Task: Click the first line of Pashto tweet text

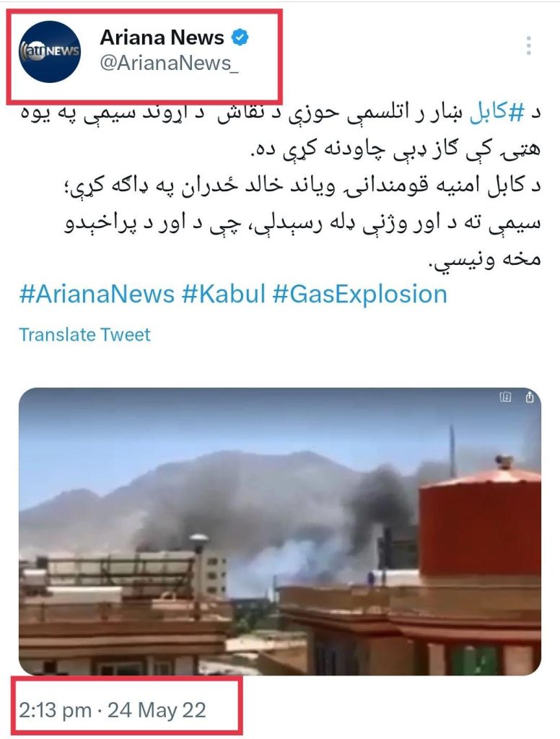Action: (x=281, y=114)
